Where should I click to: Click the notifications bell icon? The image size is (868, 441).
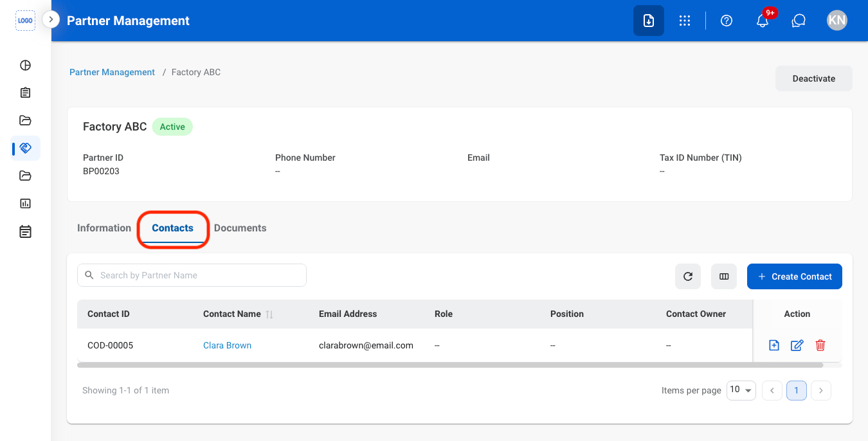tap(763, 21)
